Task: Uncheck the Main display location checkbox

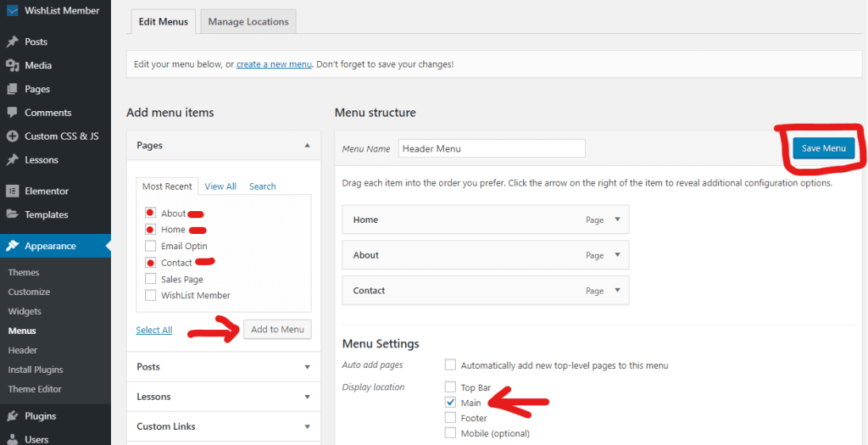Action: point(451,403)
